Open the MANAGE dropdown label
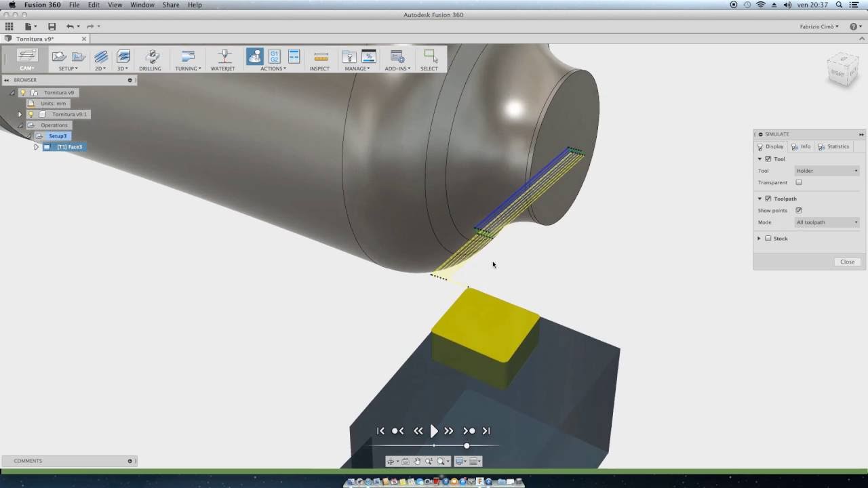Screen dimensions: 868x488 (357, 68)
